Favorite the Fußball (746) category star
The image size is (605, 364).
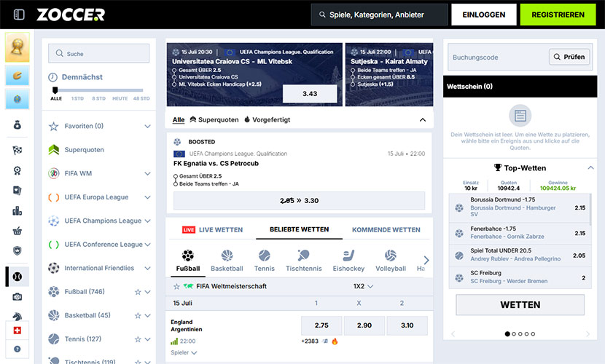(x=138, y=292)
